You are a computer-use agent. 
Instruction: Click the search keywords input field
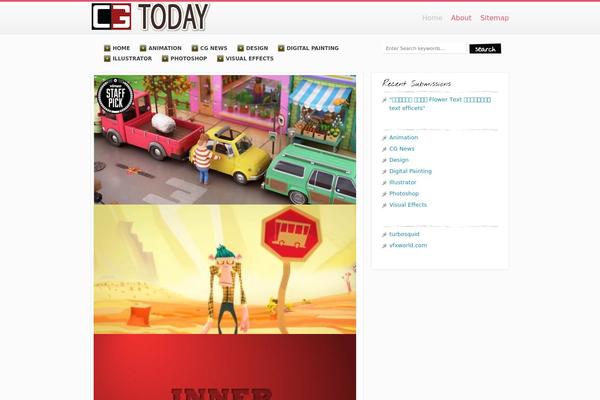pos(426,49)
